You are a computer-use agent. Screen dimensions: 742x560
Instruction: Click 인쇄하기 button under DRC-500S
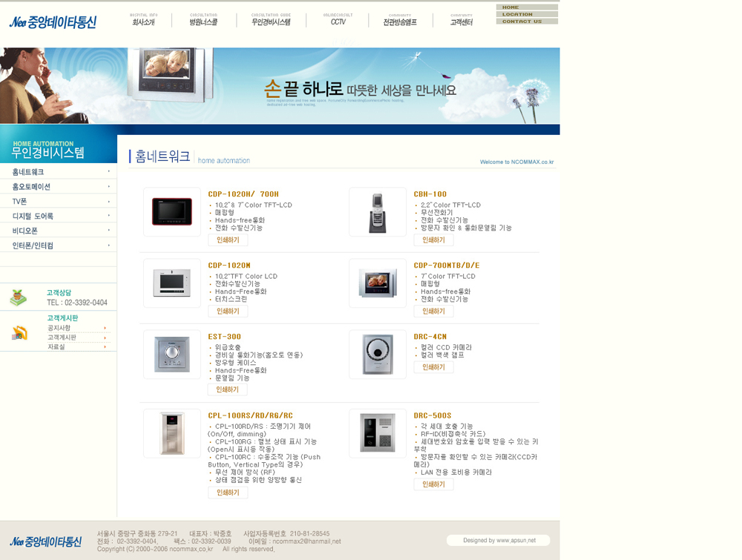[433, 484]
